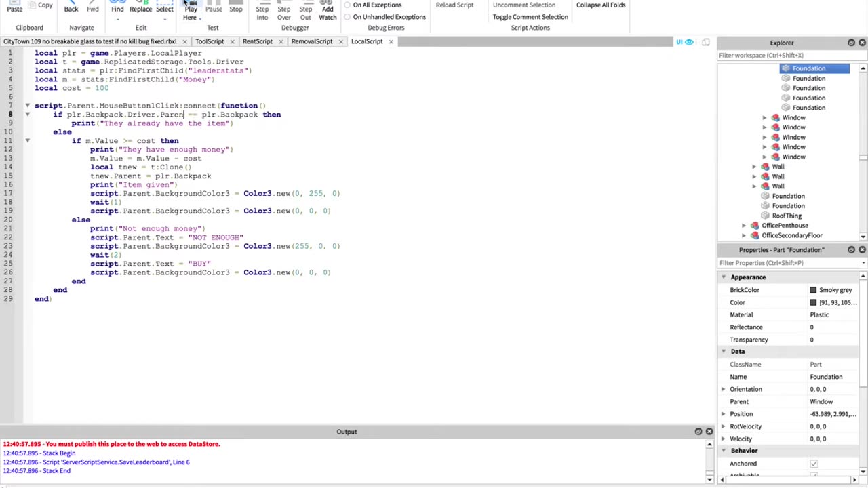Click Step Into debugger button

coord(262,11)
